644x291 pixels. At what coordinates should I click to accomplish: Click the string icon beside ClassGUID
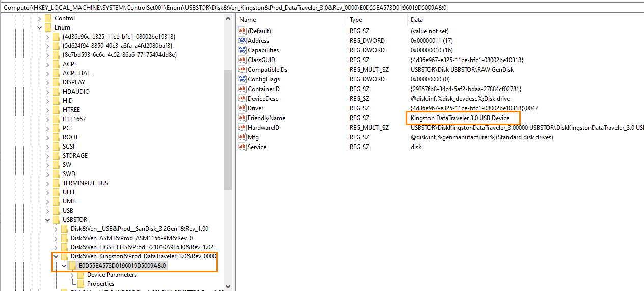[x=243, y=60]
